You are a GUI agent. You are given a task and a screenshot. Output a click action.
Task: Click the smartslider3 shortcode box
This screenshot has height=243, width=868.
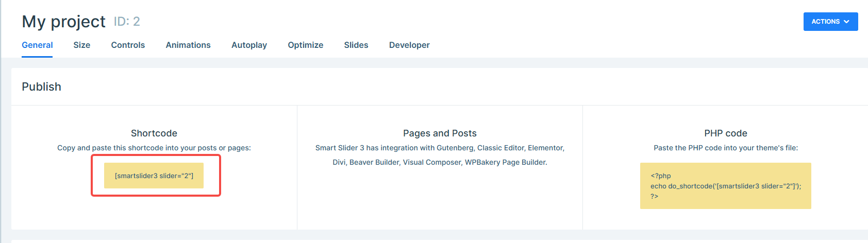coord(154,176)
